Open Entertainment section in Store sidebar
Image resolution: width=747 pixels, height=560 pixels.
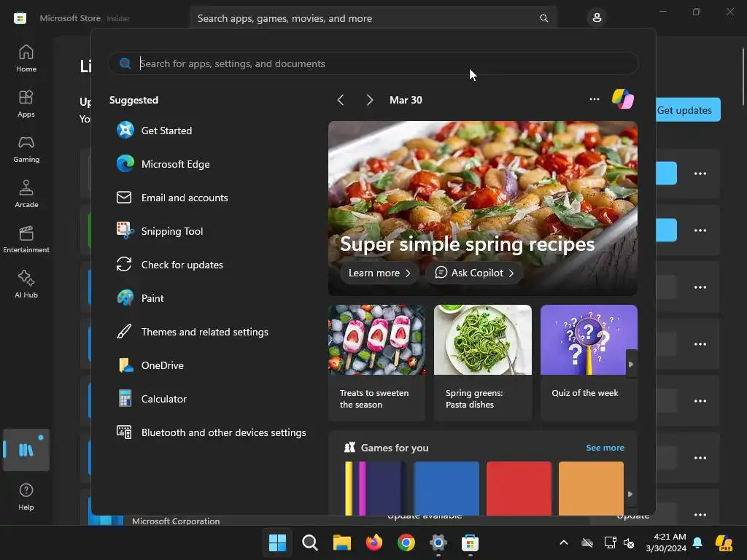click(26, 239)
